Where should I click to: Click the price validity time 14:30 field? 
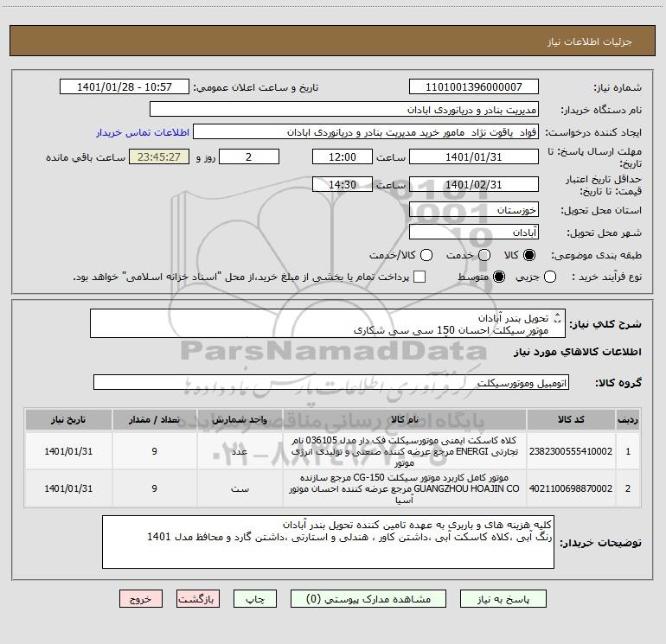pyautogui.click(x=343, y=184)
